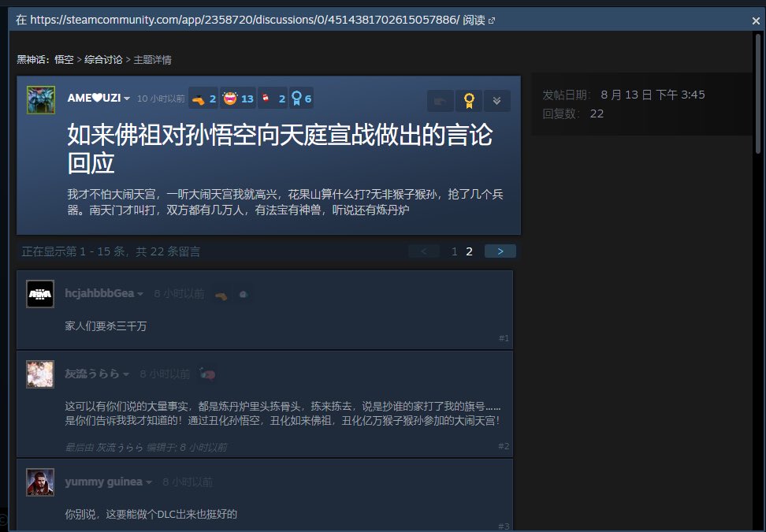Click the original post body text
The height and width of the screenshot is (532, 766).
(x=285, y=203)
